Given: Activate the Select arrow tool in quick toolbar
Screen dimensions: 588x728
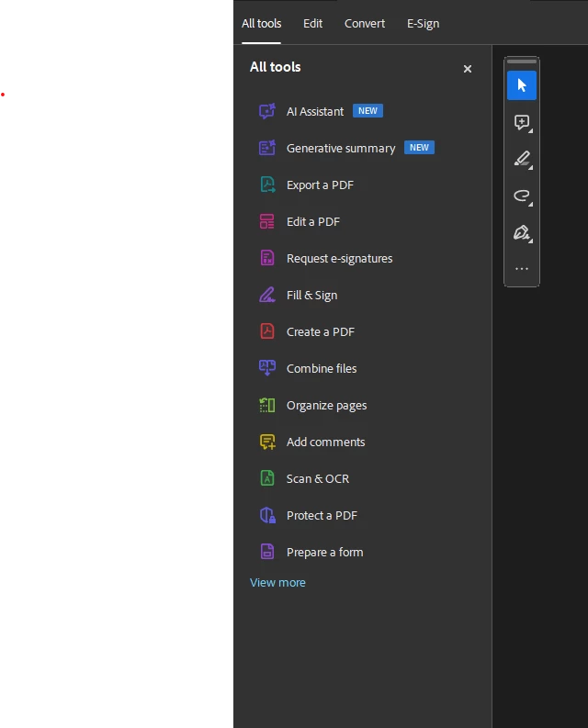Looking at the screenshot, I should (x=522, y=85).
